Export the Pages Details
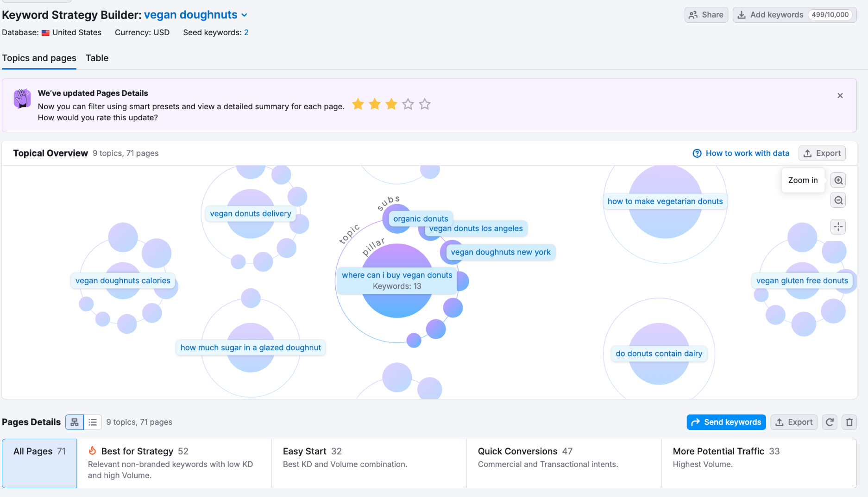This screenshot has width=868, height=497. coord(794,422)
